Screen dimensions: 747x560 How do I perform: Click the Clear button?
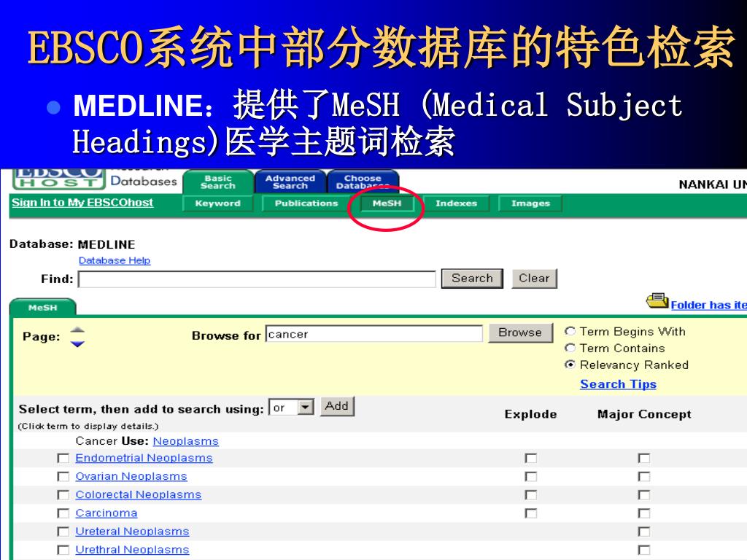coord(534,279)
